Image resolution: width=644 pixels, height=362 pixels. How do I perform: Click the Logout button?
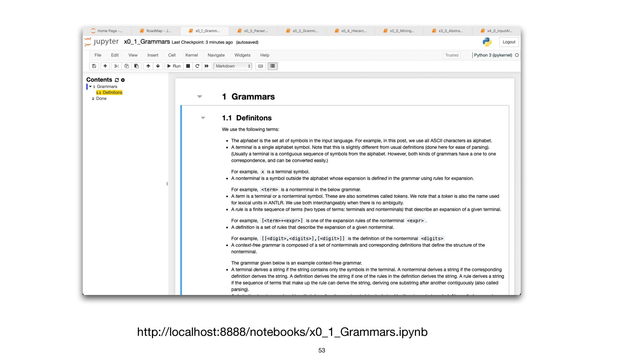pos(509,42)
